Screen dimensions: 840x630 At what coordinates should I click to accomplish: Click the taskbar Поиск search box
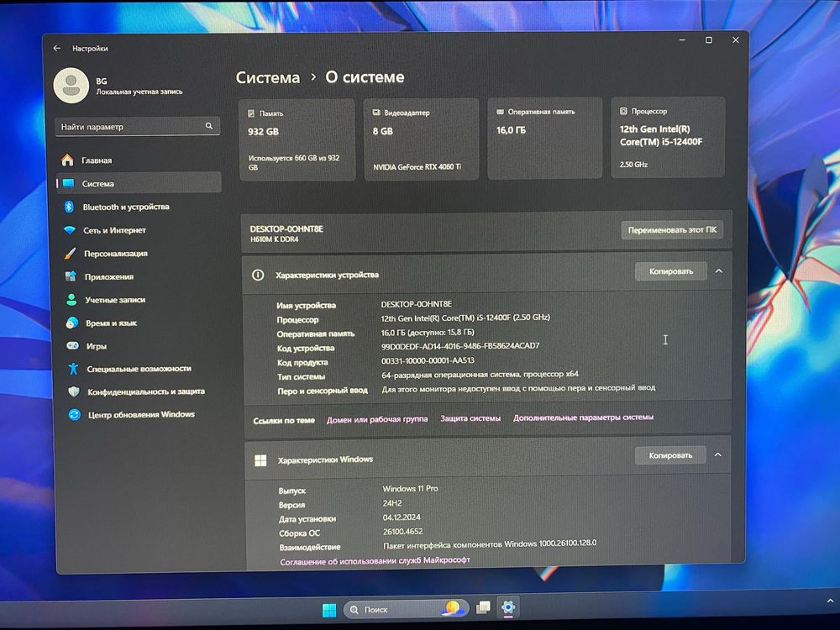pos(406,608)
